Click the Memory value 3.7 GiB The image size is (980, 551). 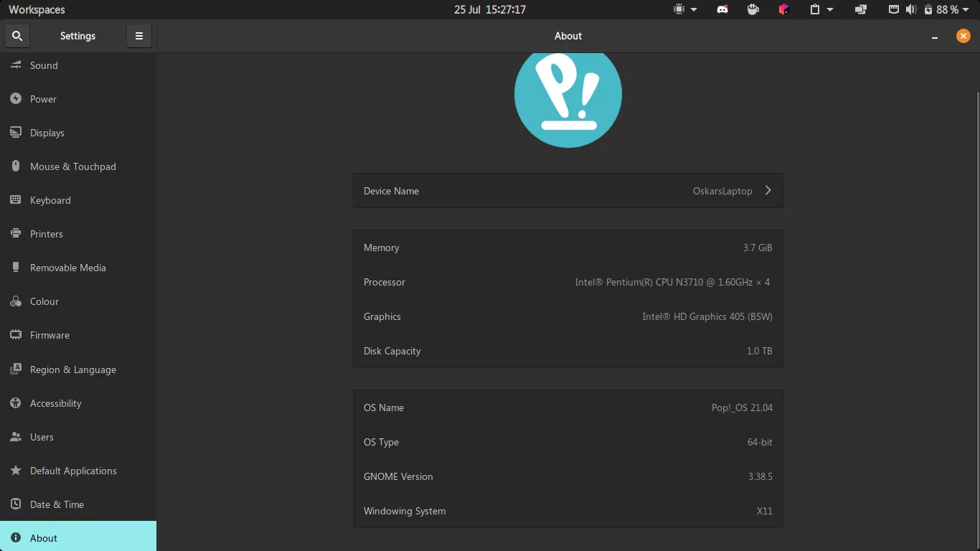pyautogui.click(x=758, y=248)
